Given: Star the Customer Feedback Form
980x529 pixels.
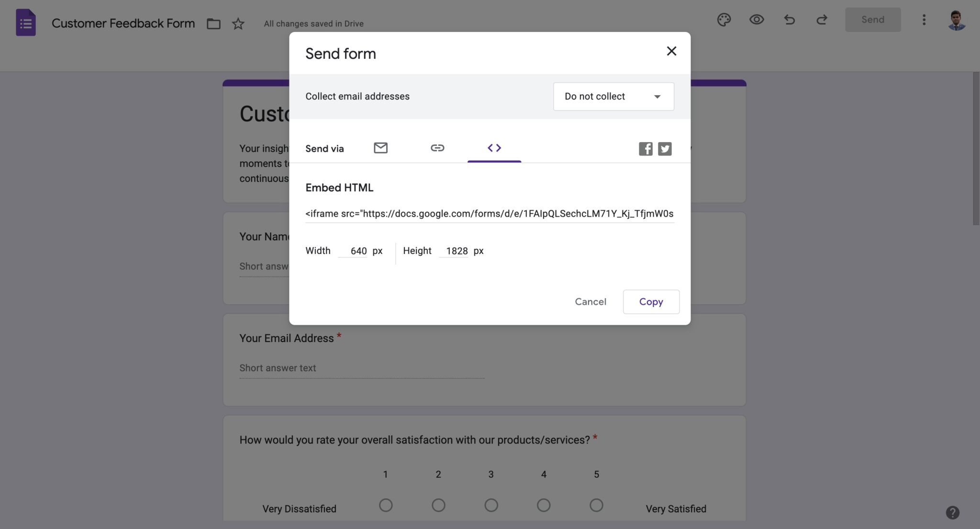Looking at the screenshot, I should coord(238,23).
